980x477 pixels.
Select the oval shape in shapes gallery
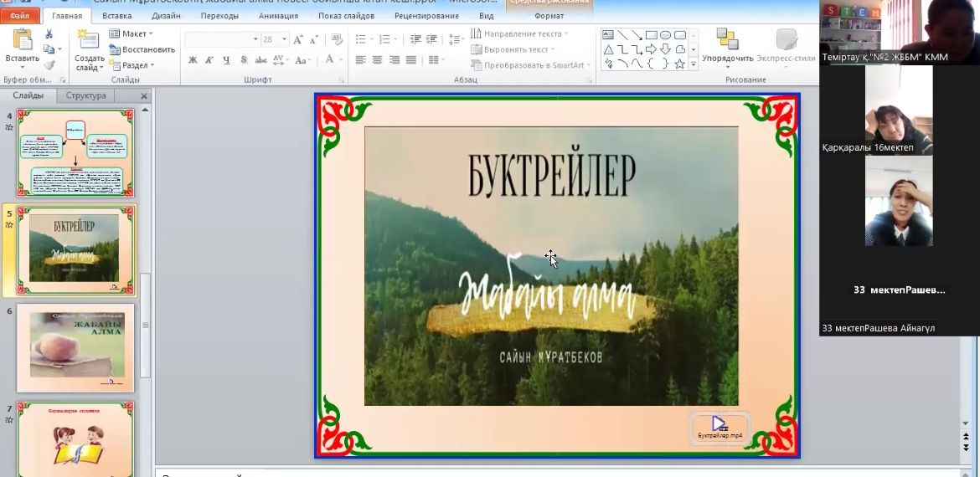(x=665, y=35)
